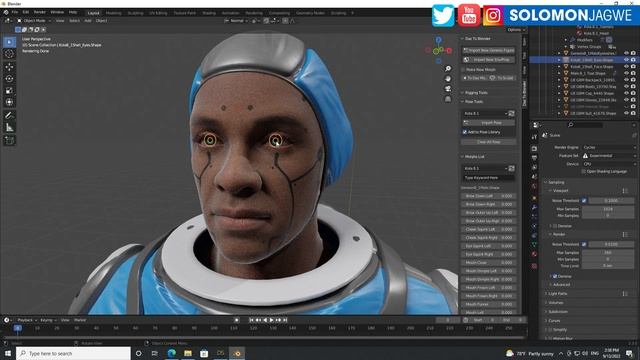640x360 pixels.
Task: Select the Scale tool
Action: pos(9,91)
